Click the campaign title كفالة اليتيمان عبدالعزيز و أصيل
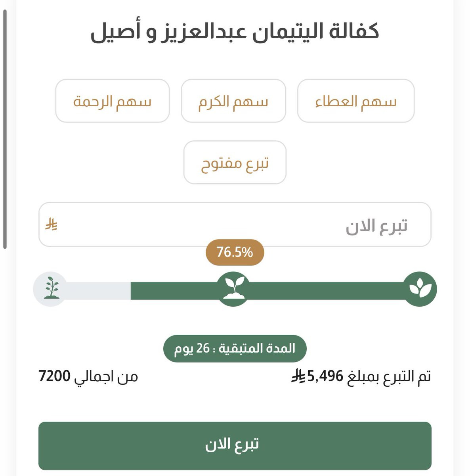The height and width of the screenshot is (476, 470). [235, 31]
